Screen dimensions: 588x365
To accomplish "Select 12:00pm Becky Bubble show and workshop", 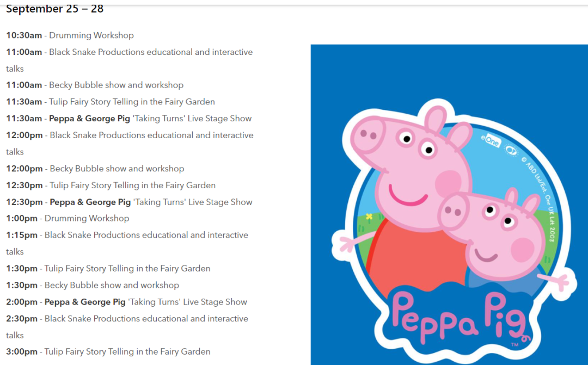I will pyautogui.click(x=95, y=169).
